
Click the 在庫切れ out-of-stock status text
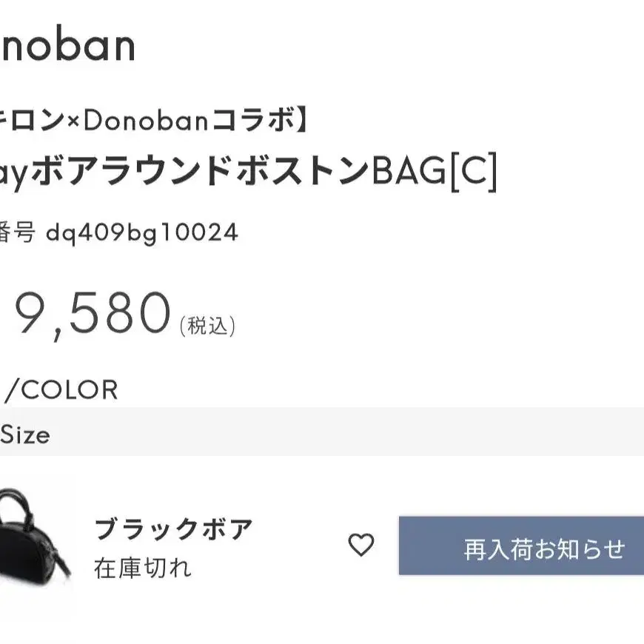tap(143, 568)
